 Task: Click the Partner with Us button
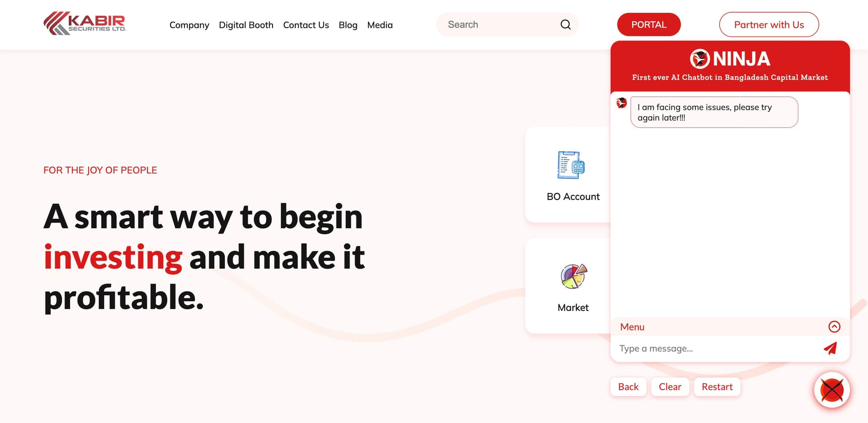(769, 24)
